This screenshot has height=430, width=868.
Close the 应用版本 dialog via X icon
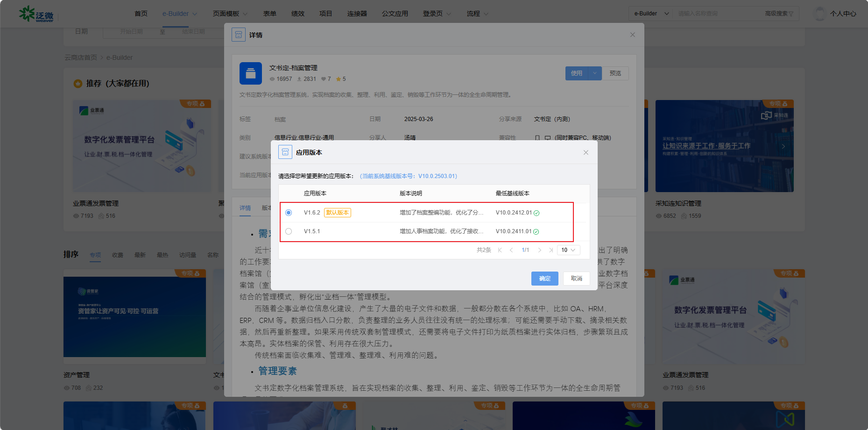pyautogui.click(x=586, y=152)
